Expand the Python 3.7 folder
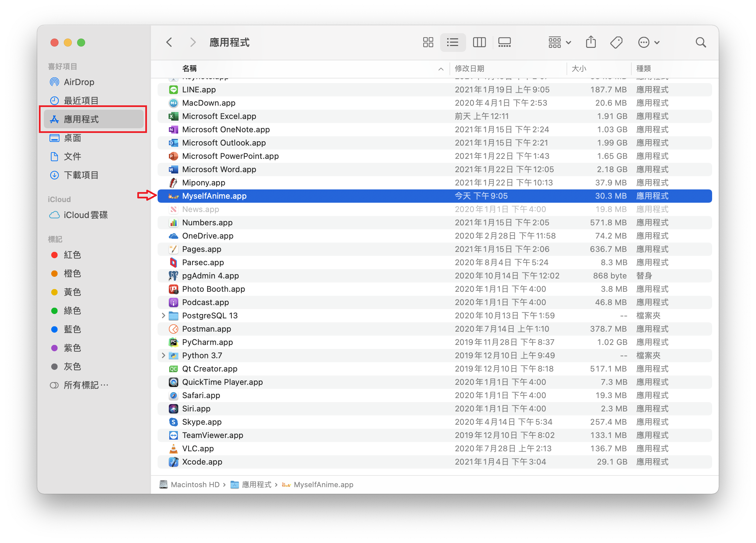The height and width of the screenshot is (543, 756). pyautogui.click(x=163, y=356)
